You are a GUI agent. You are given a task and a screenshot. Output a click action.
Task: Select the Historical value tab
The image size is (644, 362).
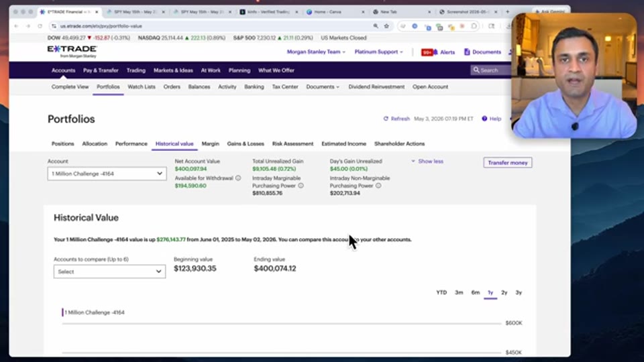(x=174, y=144)
